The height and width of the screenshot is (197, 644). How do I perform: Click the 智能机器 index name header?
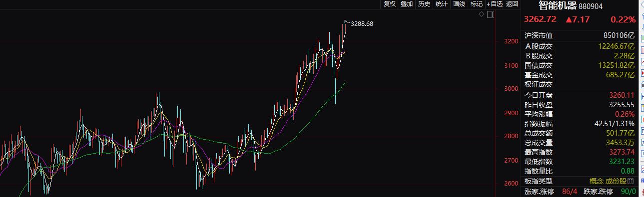tap(558, 6)
